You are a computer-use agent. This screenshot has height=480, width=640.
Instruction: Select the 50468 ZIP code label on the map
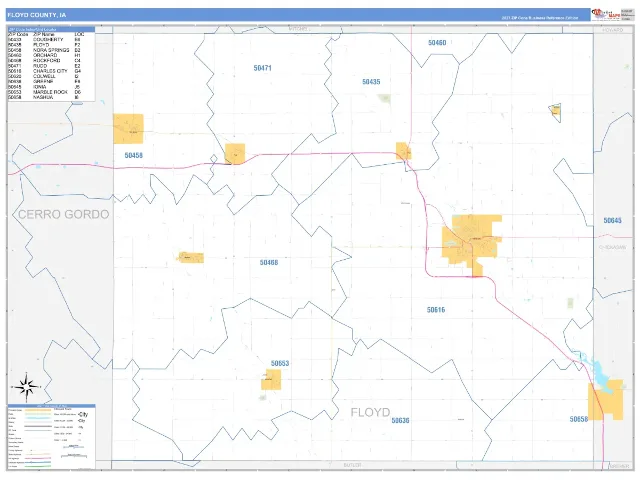click(269, 262)
